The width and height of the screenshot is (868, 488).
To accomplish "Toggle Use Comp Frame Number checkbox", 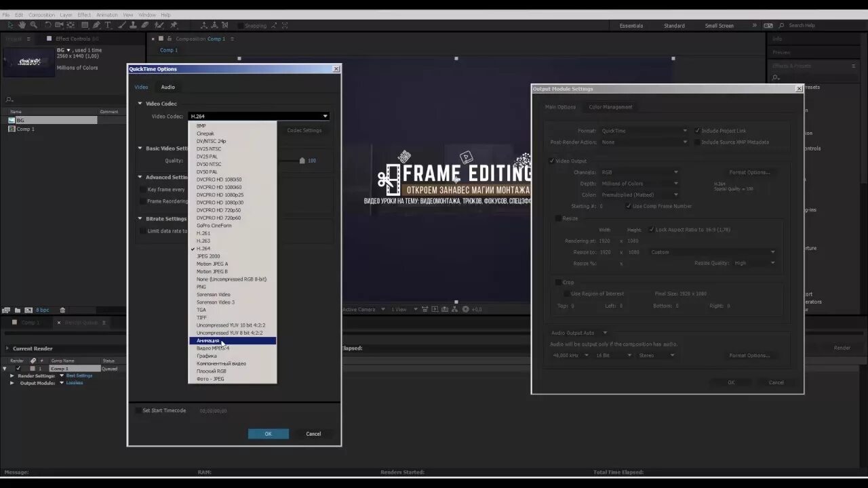I will click(x=628, y=206).
